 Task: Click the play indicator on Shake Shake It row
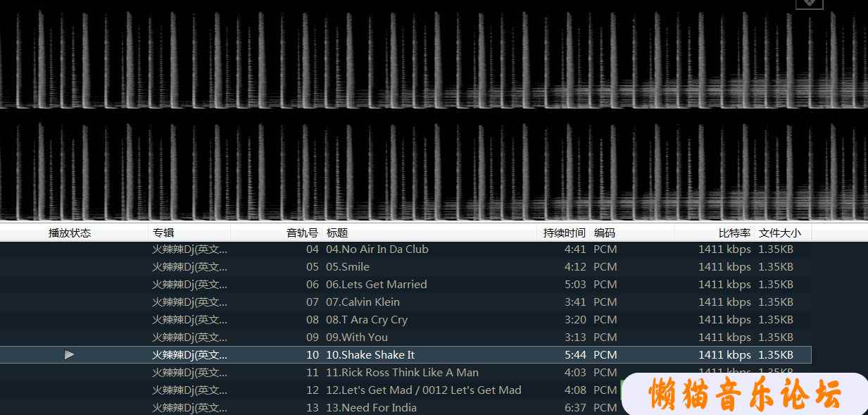point(69,354)
